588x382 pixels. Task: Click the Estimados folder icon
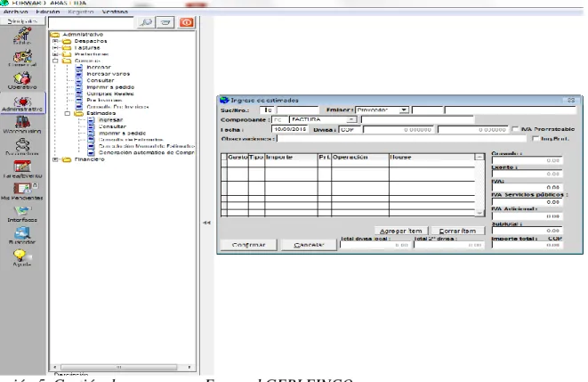[79, 113]
